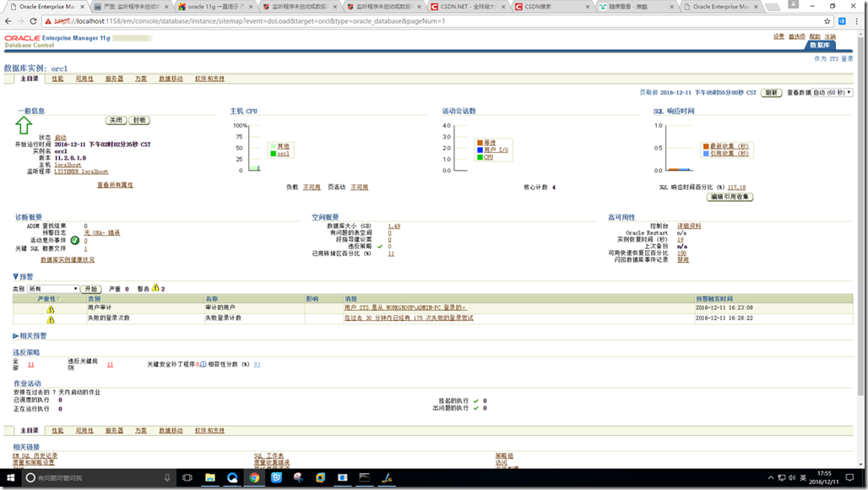Click the warning icon in the 失败的登录次数 alert row

[51, 319]
